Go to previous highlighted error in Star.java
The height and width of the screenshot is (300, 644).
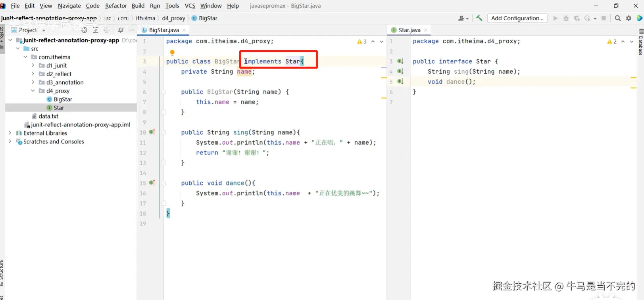(x=623, y=41)
